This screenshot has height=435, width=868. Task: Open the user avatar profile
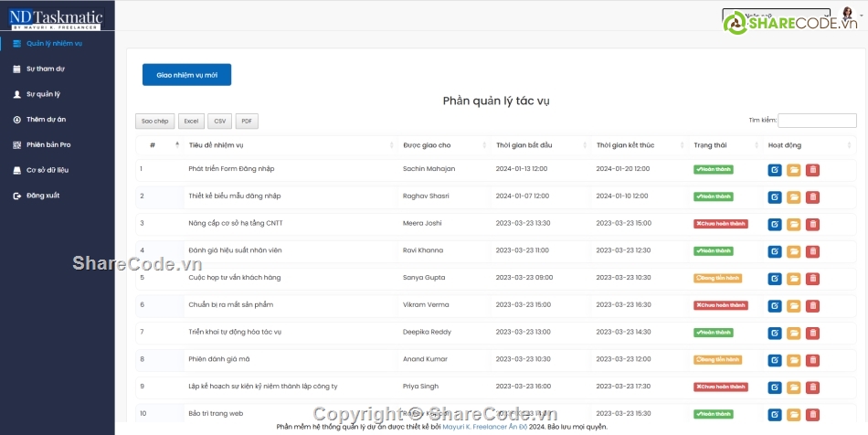[x=848, y=15]
